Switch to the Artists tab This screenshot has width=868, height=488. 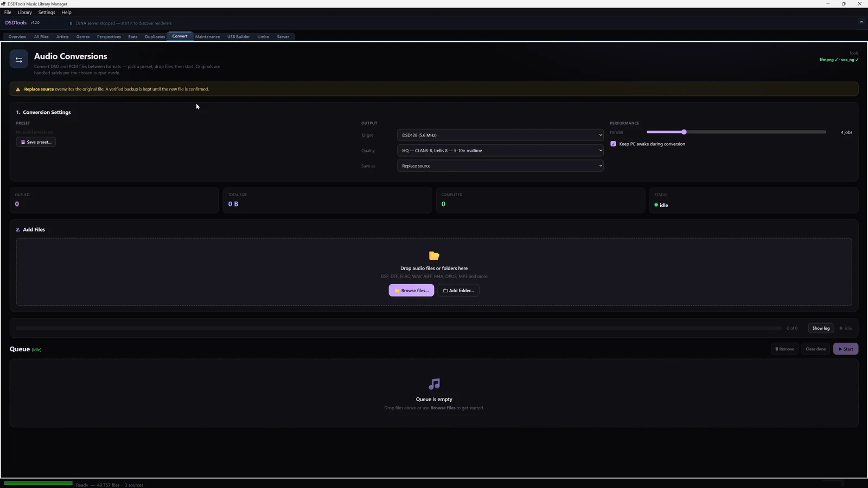point(62,37)
